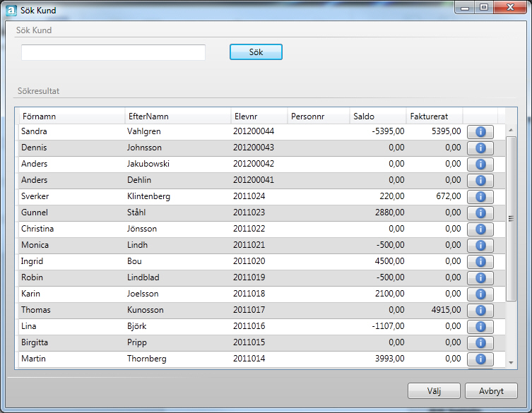Open info for Ingrid Bou
532x413 pixels.
click(480, 262)
